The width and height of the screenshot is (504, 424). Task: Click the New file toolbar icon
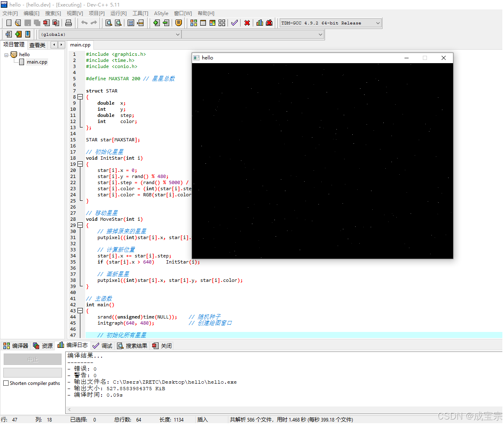coord(9,23)
